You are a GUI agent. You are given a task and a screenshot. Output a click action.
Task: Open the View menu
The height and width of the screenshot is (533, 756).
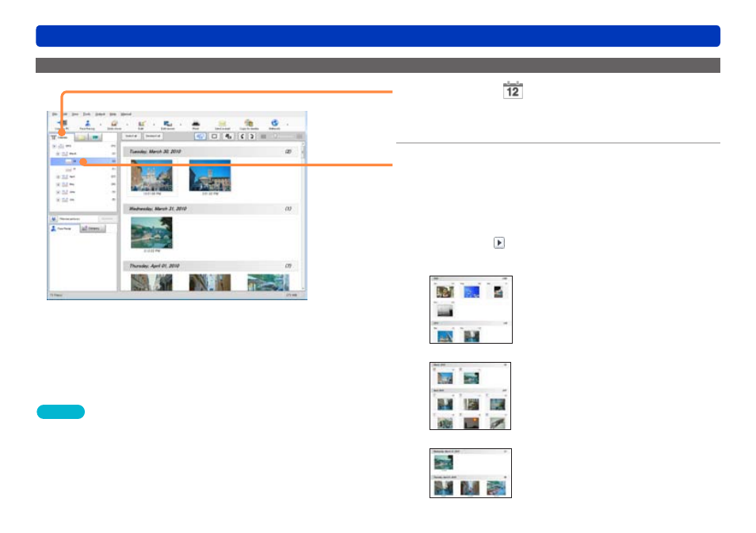(74, 114)
